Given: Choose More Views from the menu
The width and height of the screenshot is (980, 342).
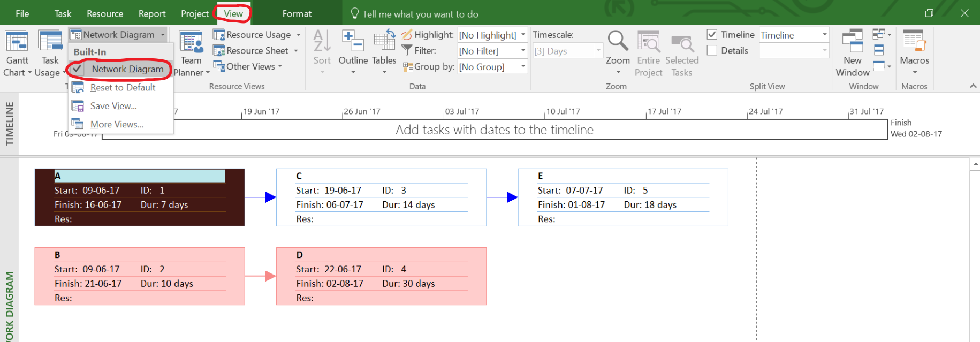Looking at the screenshot, I should [116, 124].
